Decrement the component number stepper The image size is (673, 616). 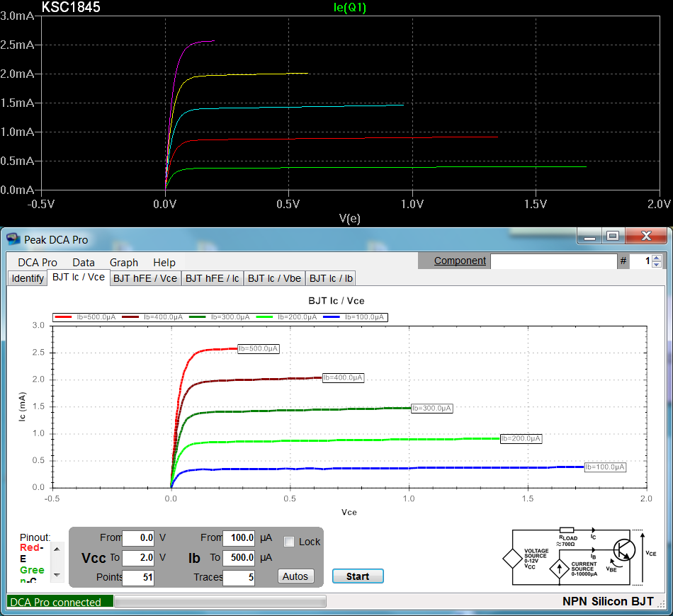[x=656, y=264]
